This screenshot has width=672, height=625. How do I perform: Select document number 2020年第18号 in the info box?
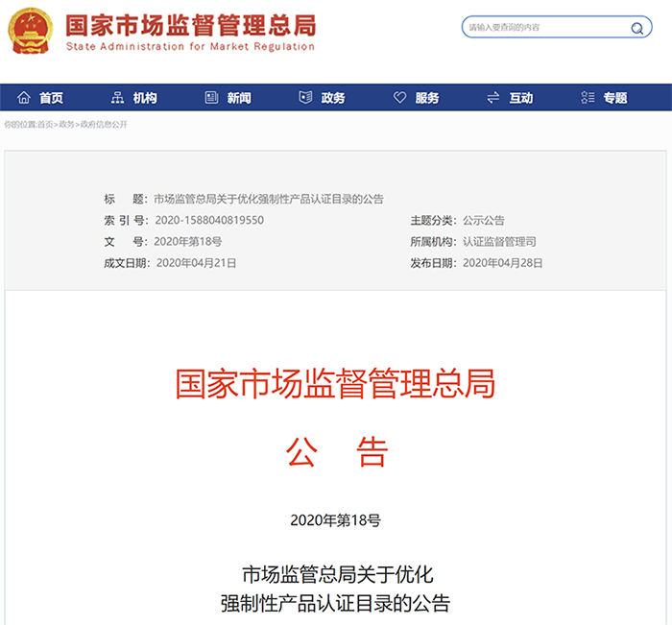(188, 242)
